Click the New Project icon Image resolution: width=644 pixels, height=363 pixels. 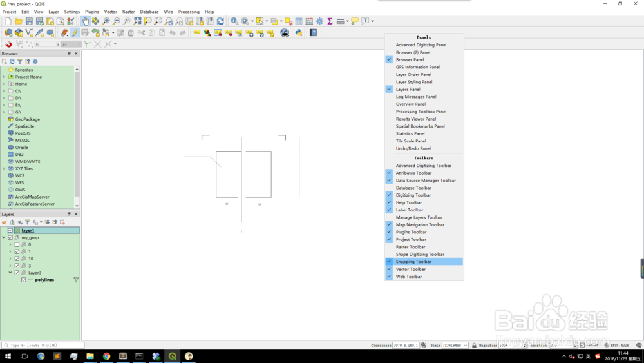[x=8, y=21]
